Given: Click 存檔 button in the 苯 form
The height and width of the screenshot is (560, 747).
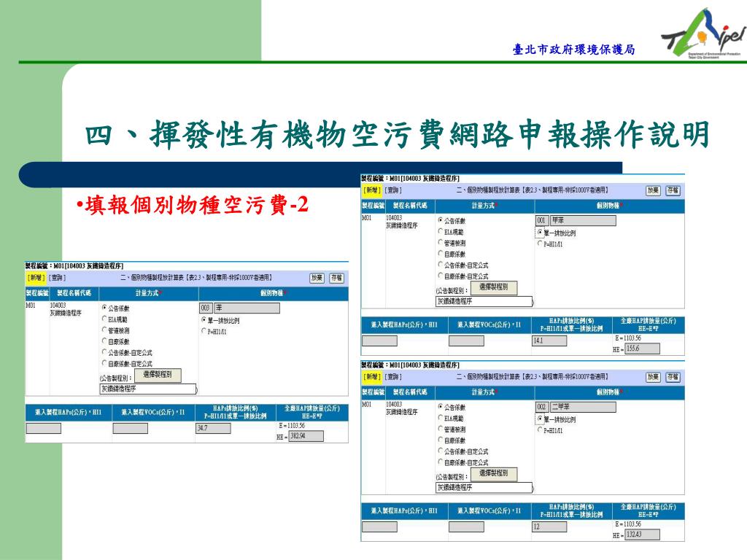Looking at the screenshot, I should (x=336, y=278).
